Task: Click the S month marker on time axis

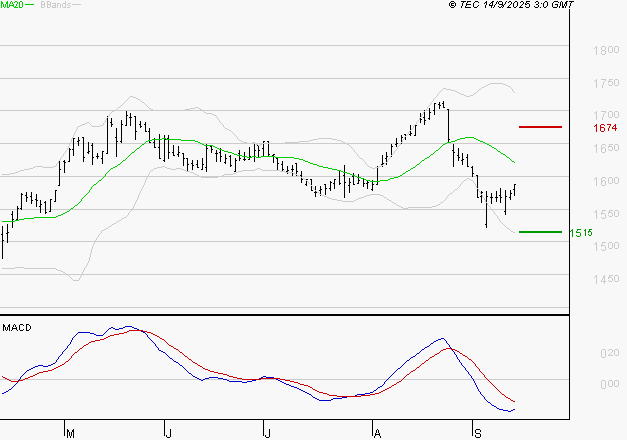Action: point(477,434)
